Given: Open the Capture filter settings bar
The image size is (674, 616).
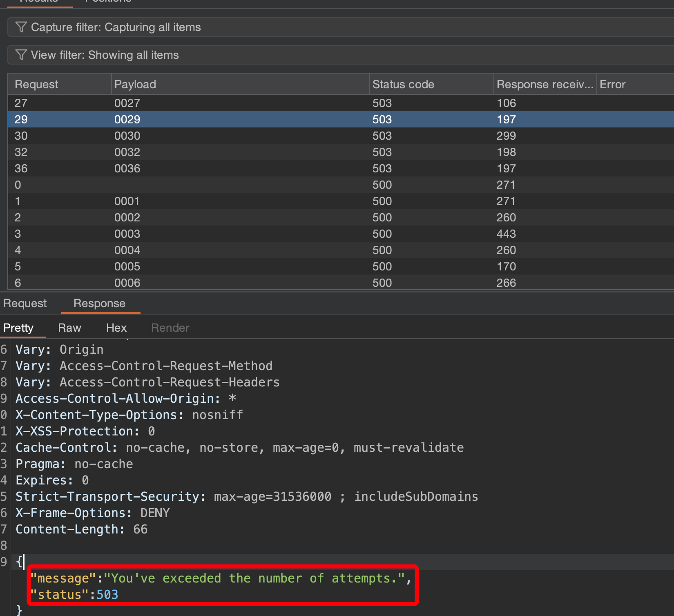Looking at the screenshot, I should pyautogui.click(x=116, y=27).
